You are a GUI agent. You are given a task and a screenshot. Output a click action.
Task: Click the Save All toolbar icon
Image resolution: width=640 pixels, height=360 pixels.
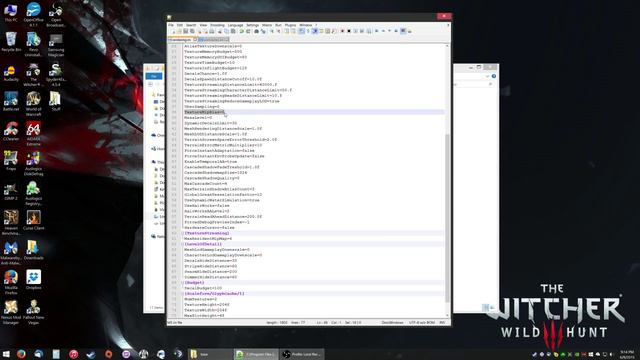click(192, 31)
